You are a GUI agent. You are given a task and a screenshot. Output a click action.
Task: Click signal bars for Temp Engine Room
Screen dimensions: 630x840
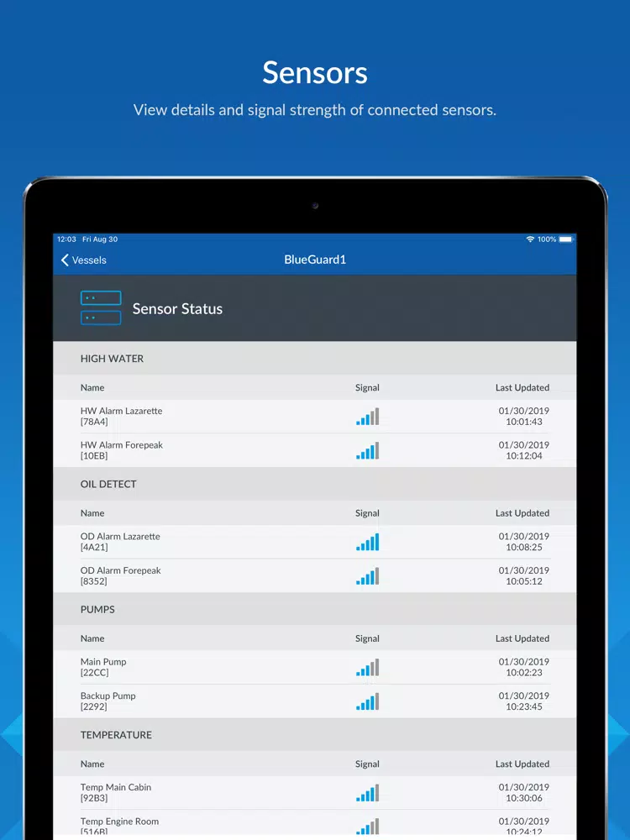pos(368,827)
